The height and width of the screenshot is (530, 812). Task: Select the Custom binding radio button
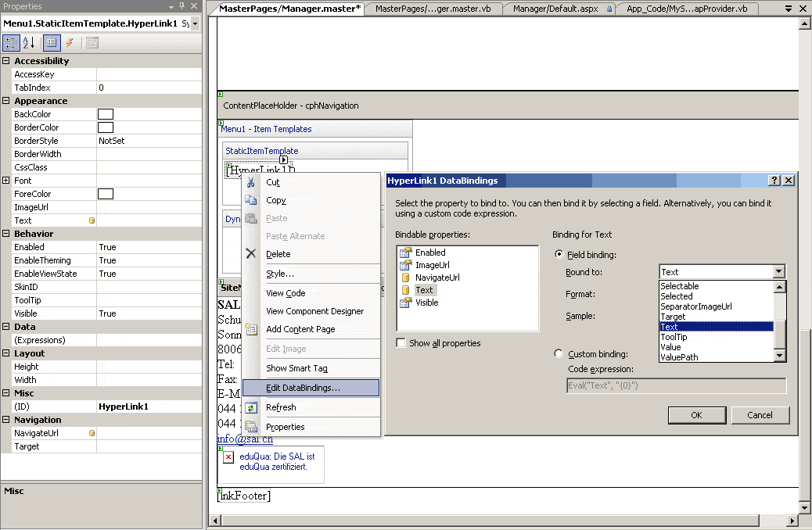point(559,353)
